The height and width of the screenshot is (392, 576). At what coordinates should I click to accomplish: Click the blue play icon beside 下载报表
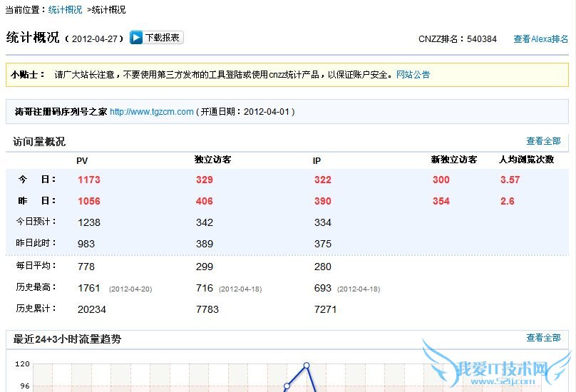point(136,38)
